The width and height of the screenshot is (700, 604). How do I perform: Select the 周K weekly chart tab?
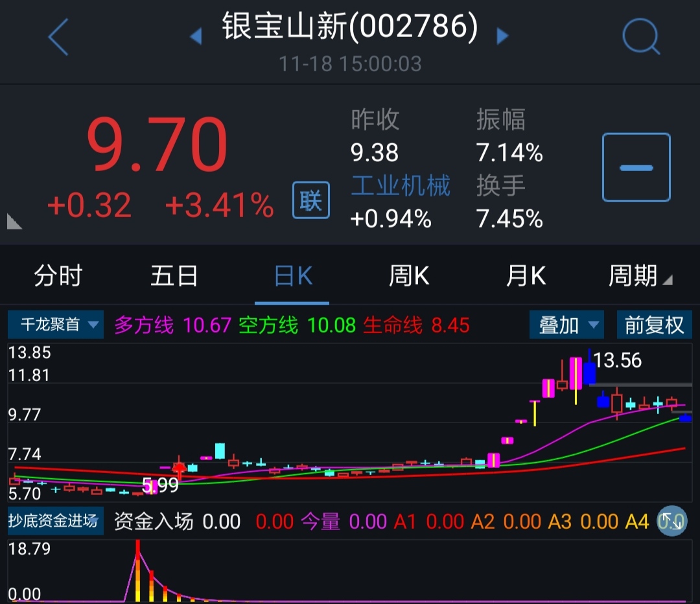(409, 277)
